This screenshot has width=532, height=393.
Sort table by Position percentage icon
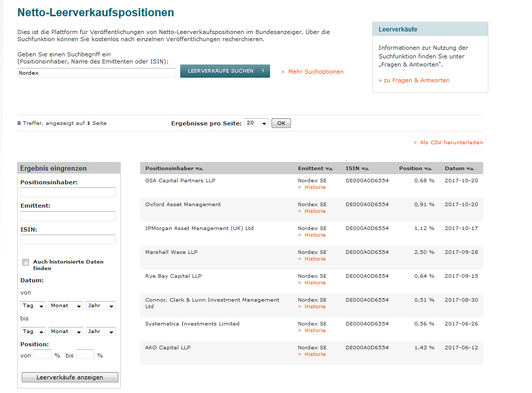[x=428, y=168]
